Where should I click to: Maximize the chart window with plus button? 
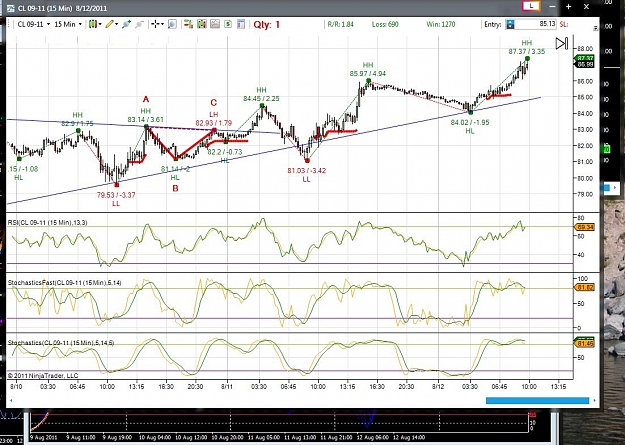(569, 6)
